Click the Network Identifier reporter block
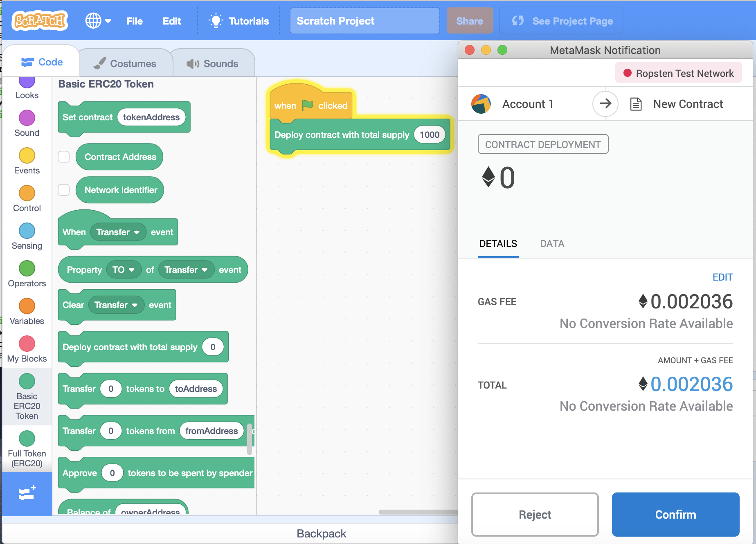Viewport: 756px width, 544px height. (120, 190)
